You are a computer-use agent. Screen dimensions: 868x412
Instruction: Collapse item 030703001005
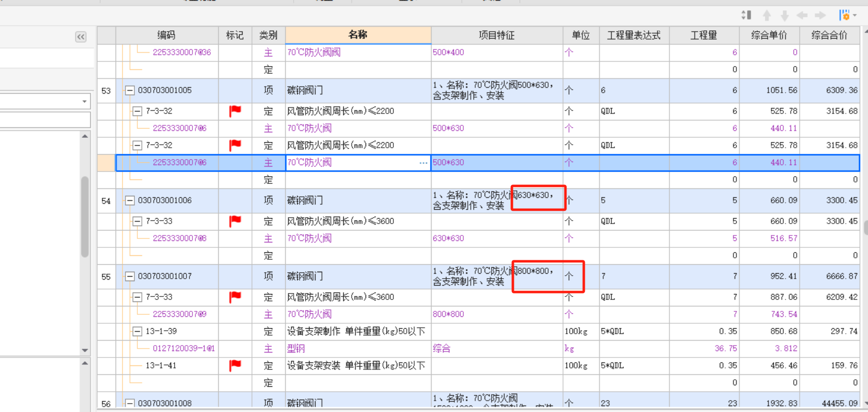click(x=130, y=90)
